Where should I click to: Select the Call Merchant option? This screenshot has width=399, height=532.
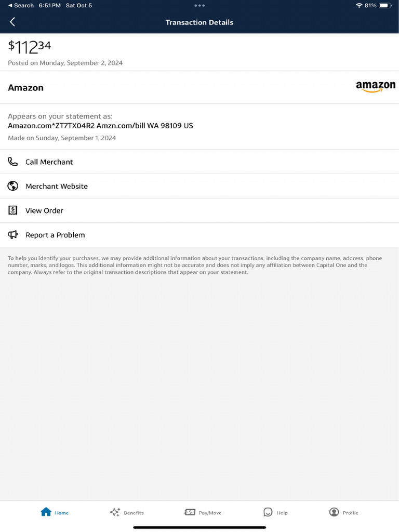point(49,162)
